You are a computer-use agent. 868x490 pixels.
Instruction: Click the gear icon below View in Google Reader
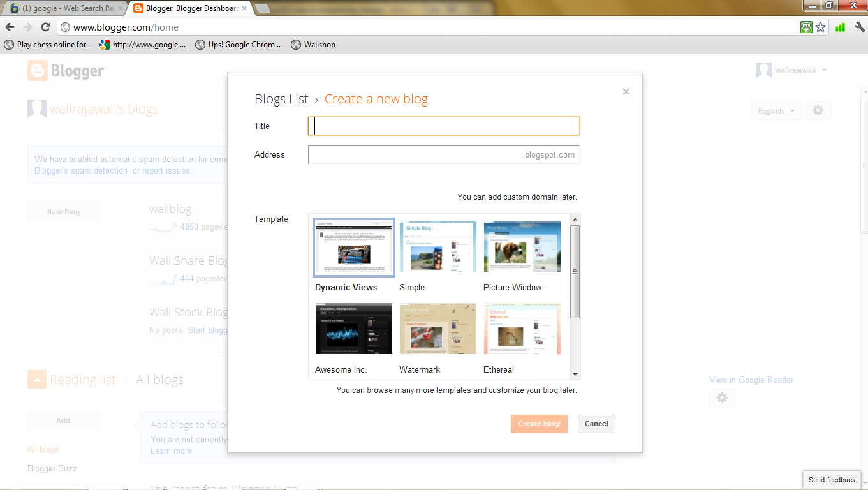[721, 398]
